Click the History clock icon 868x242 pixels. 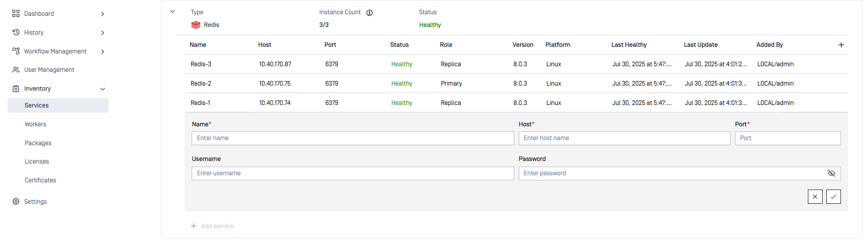[16, 33]
